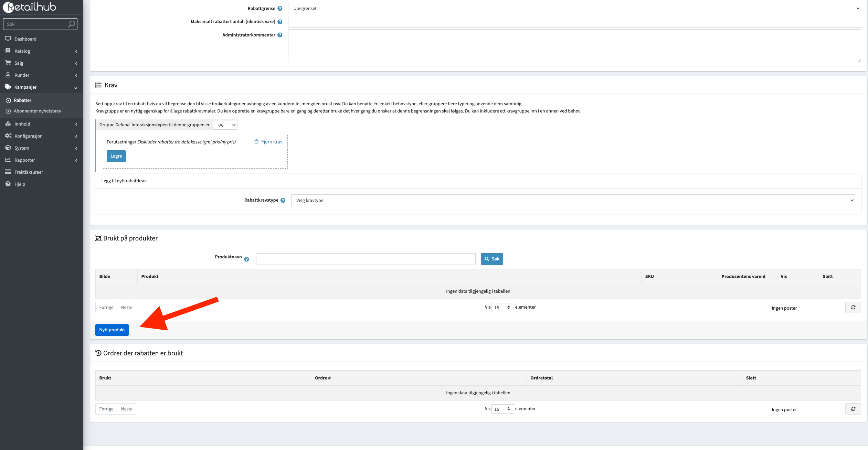Image resolution: width=868 pixels, height=450 pixels.
Task: Click the Rabattgrense help question icon
Action: click(280, 9)
